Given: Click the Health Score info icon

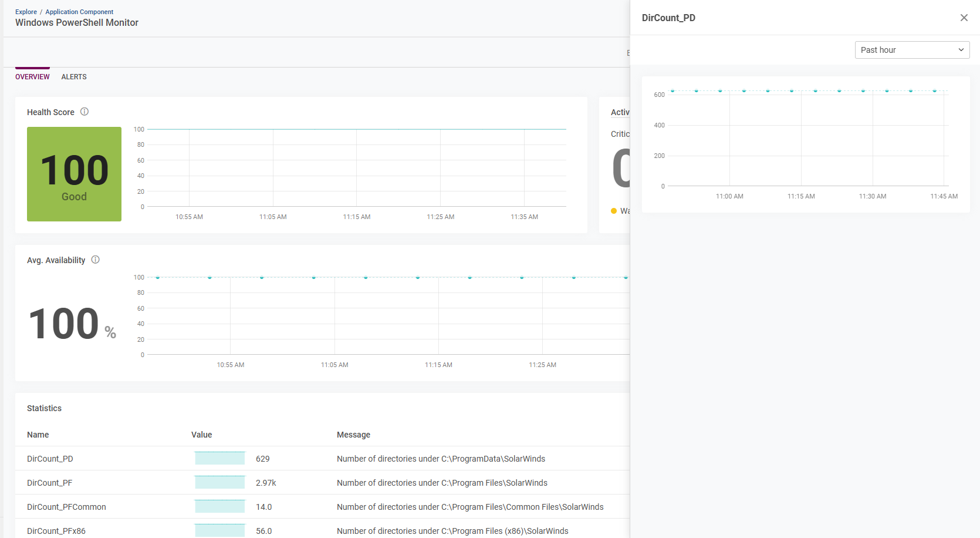Looking at the screenshot, I should pyautogui.click(x=85, y=112).
